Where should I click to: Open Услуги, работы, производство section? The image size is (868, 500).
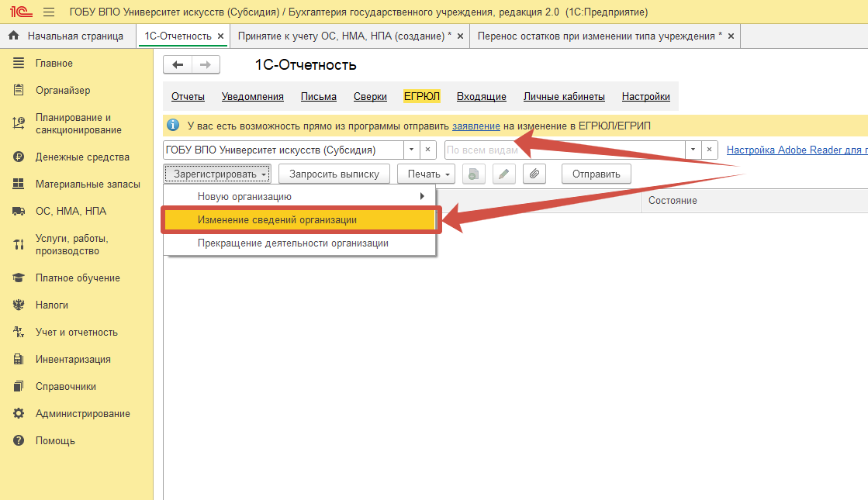coord(72,244)
